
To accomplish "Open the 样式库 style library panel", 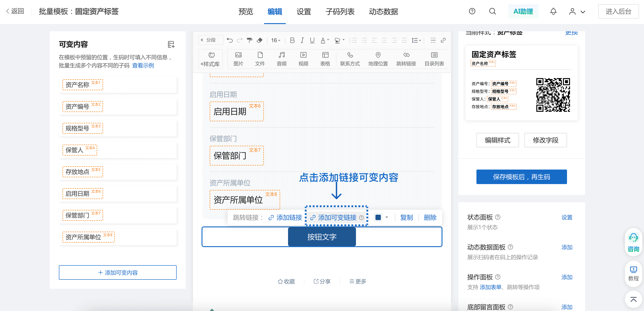I will click(x=211, y=58).
